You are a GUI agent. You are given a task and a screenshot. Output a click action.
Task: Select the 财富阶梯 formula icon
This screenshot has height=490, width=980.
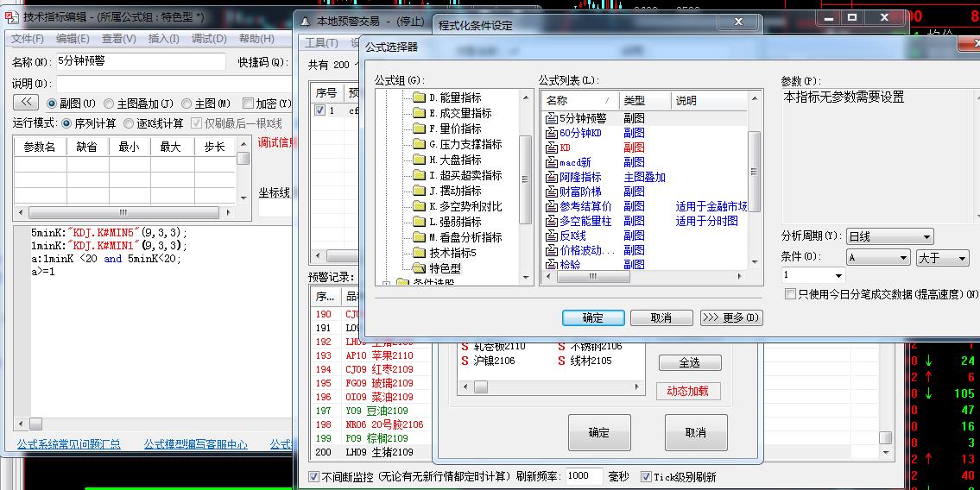(x=551, y=192)
